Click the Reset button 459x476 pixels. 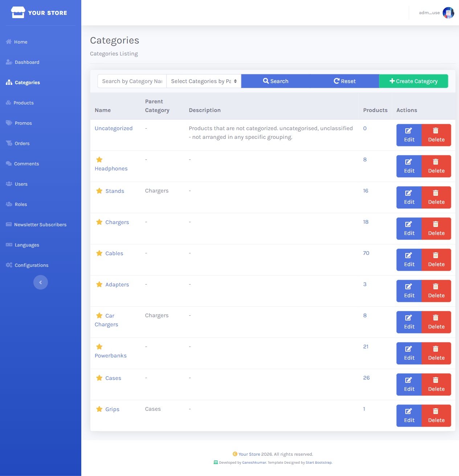tap(345, 81)
